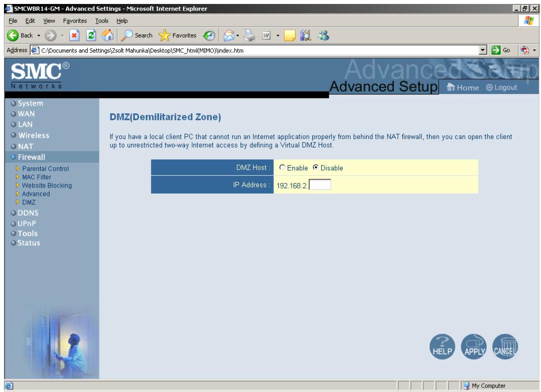Click the round CANCEL icon button
This screenshot has height=392, width=541.
coord(505,346)
